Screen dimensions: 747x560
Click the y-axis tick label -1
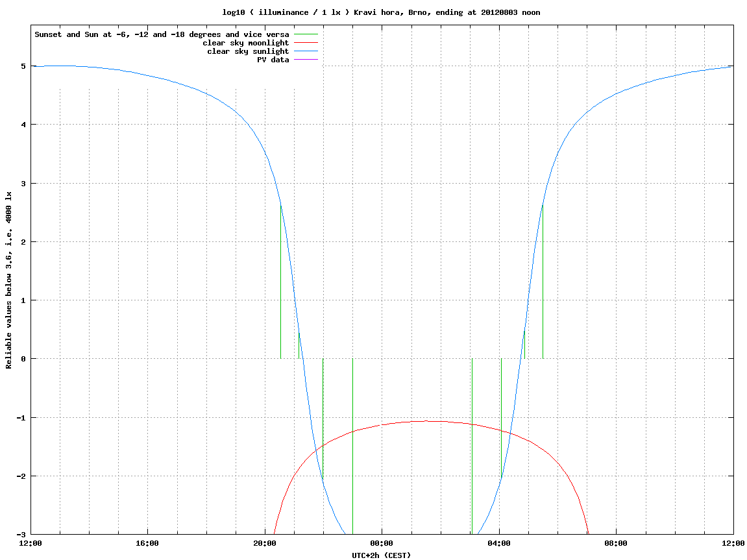coord(21,418)
